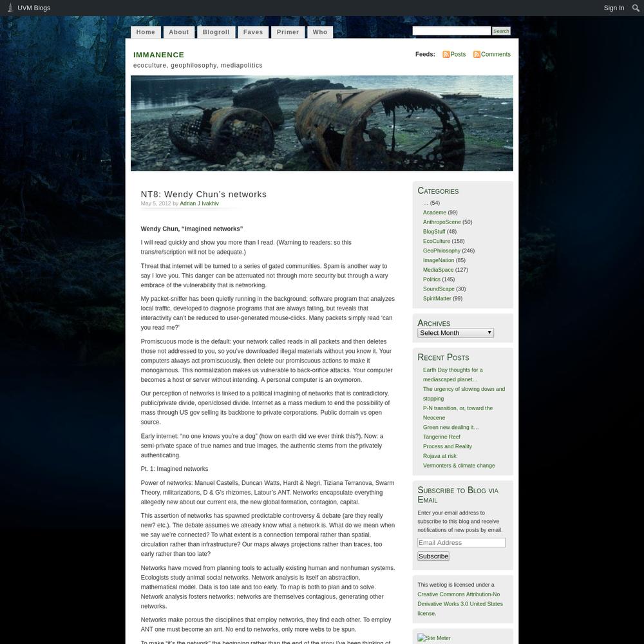This screenshot has width=644, height=644.
Task: Click the 'Recent Posts' sidebar heading
Action: pyautogui.click(x=443, y=357)
